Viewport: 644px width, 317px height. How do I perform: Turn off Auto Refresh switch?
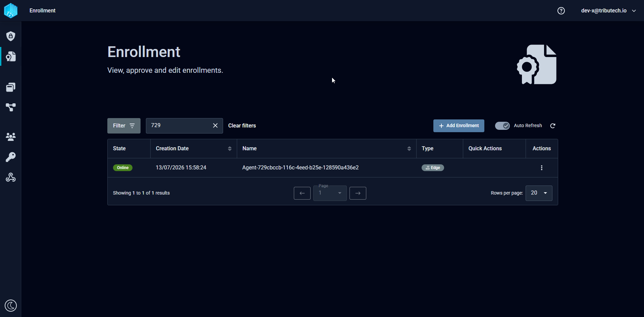coord(502,126)
